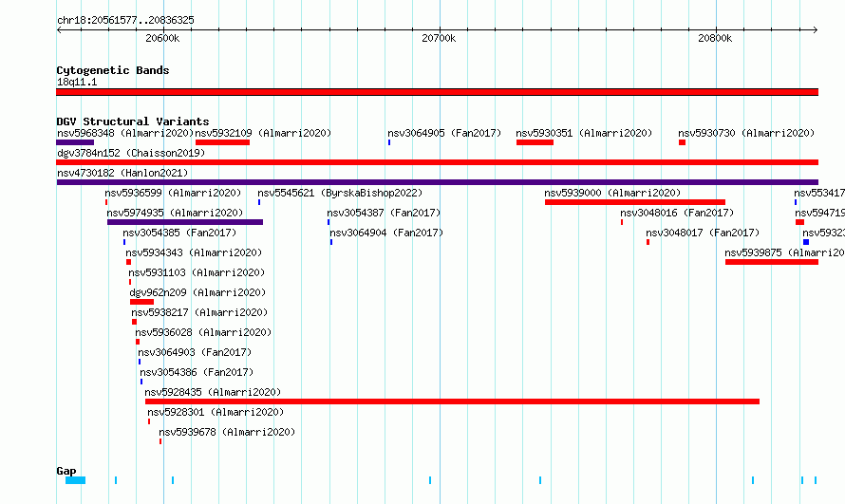Click dgv962n209 (Almarri2020) label
845x504 pixels.
pos(197,292)
